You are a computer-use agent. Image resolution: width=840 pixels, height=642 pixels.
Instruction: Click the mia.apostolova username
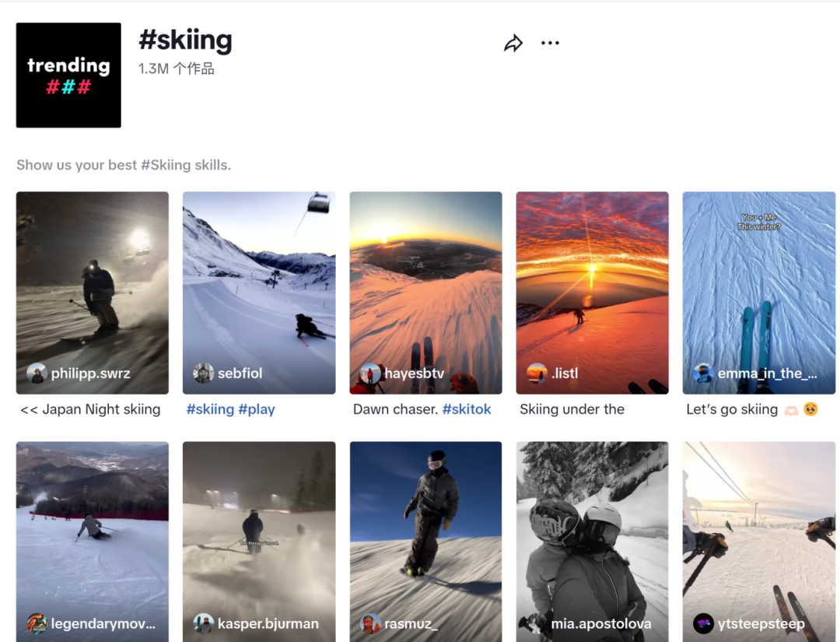pyautogui.click(x=600, y=623)
